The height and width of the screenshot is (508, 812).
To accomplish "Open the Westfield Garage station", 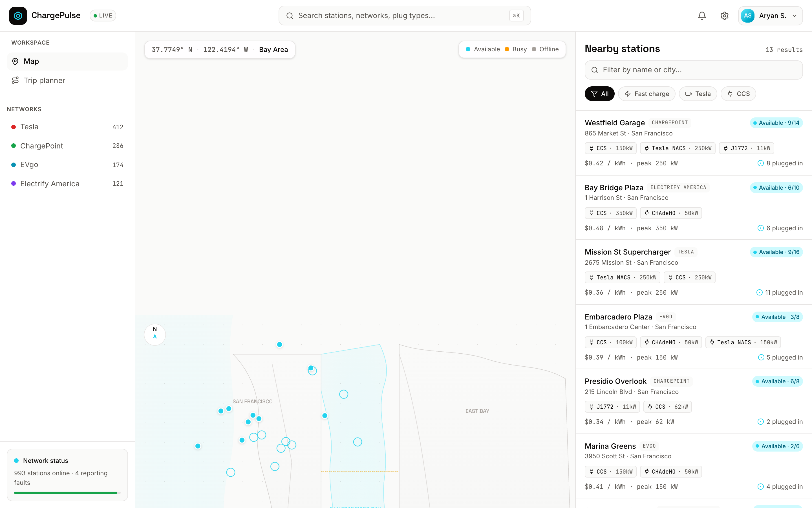I will pyautogui.click(x=694, y=143).
